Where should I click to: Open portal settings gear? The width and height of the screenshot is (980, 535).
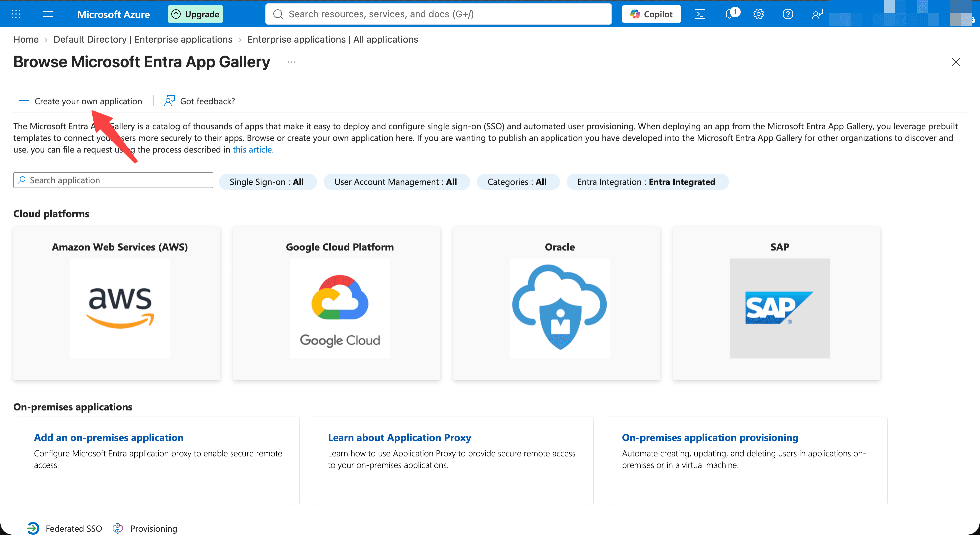[759, 14]
